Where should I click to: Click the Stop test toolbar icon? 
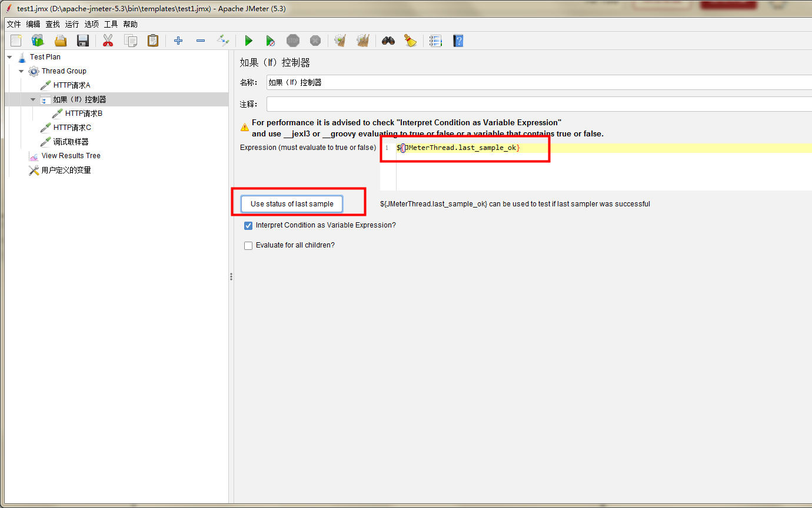(293, 41)
